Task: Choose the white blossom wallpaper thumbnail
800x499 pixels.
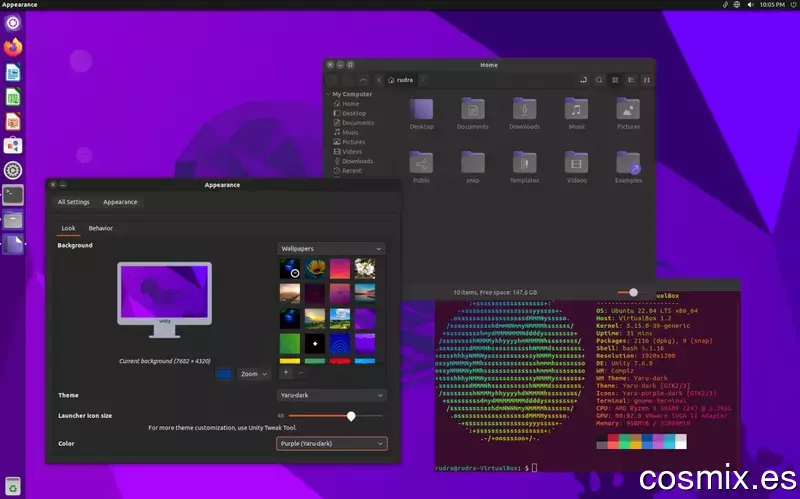Action: coord(365,268)
